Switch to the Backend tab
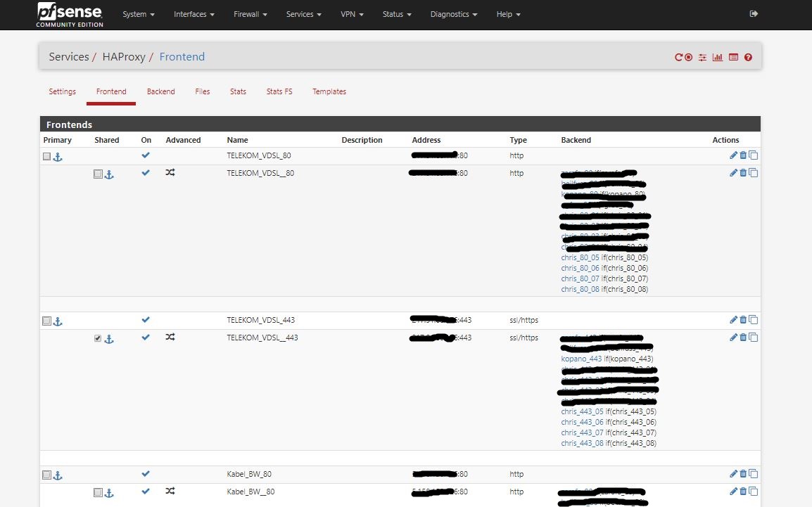The height and width of the screenshot is (507, 812). coord(160,91)
